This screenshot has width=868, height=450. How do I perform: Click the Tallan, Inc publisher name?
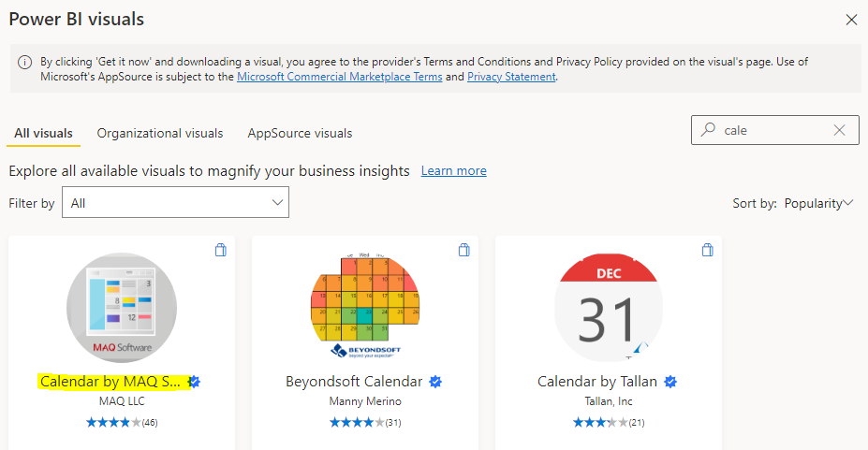609,401
